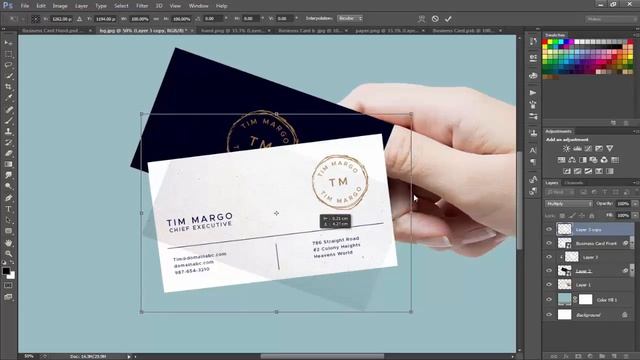Screen dimensions: 640x360
Task: Open the Layer menu
Action: pos(82,6)
